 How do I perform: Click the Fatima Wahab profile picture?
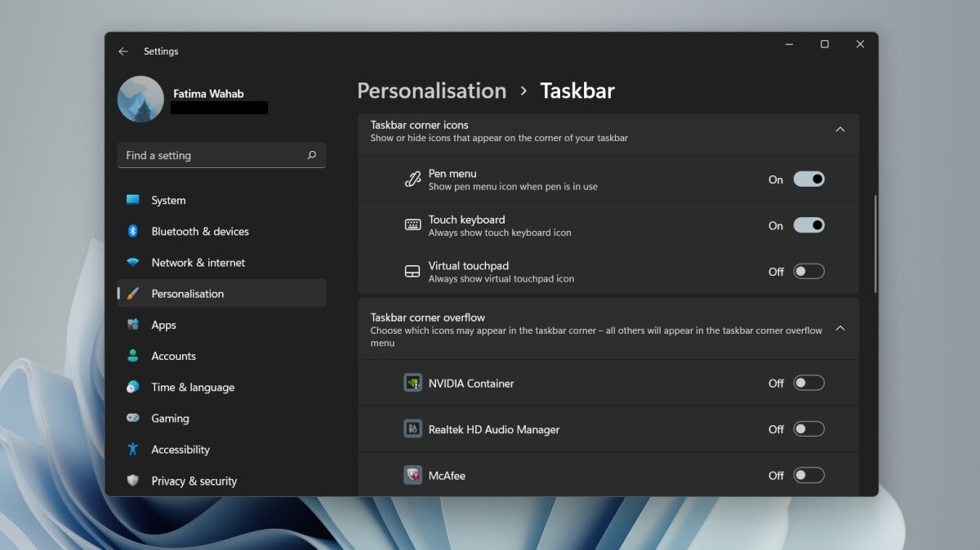(140, 98)
